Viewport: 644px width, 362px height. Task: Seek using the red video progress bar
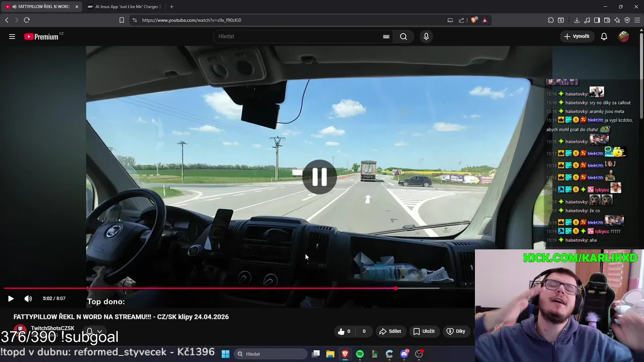(x=200, y=288)
